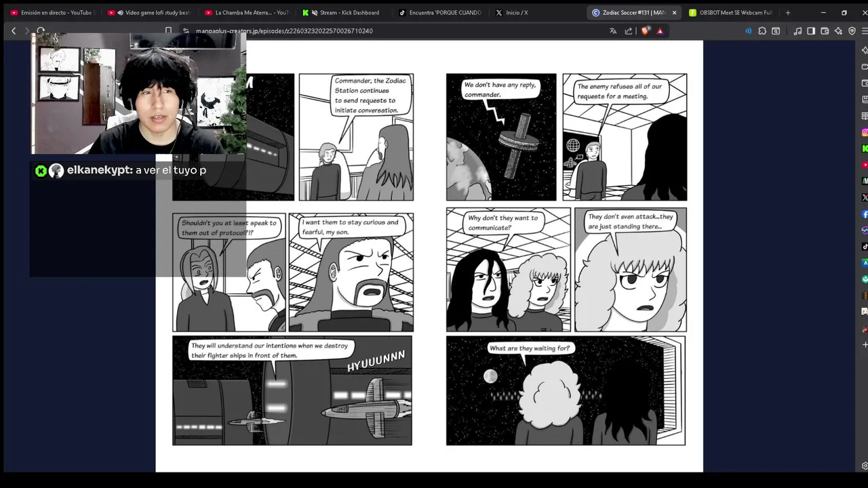Switch to Video game lofi study tab
The width and height of the screenshot is (868, 488).
pos(150,12)
